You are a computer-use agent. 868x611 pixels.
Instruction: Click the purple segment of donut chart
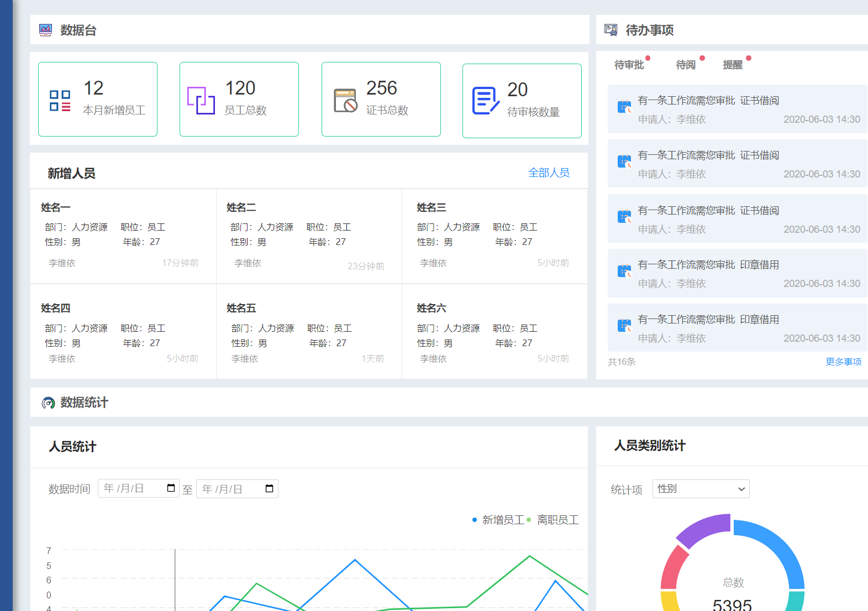[x=704, y=530]
